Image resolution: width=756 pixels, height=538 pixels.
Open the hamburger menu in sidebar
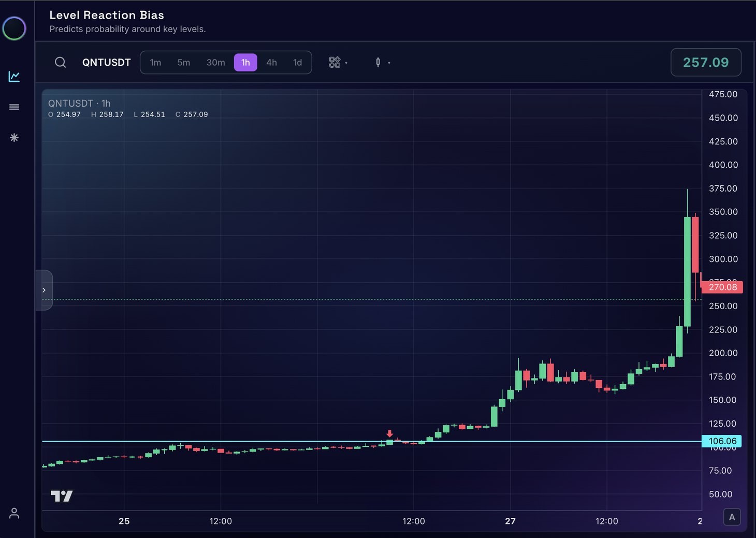coord(14,107)
